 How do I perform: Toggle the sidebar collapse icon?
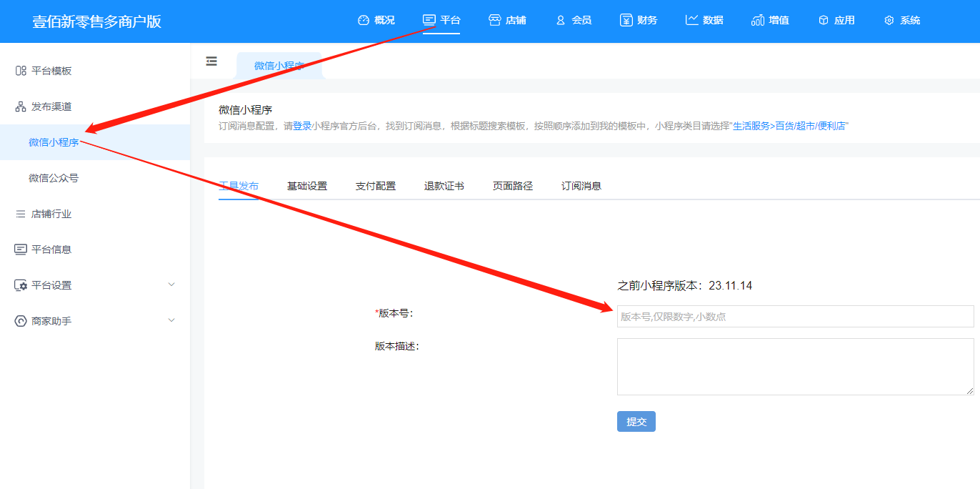coord(211,61)
